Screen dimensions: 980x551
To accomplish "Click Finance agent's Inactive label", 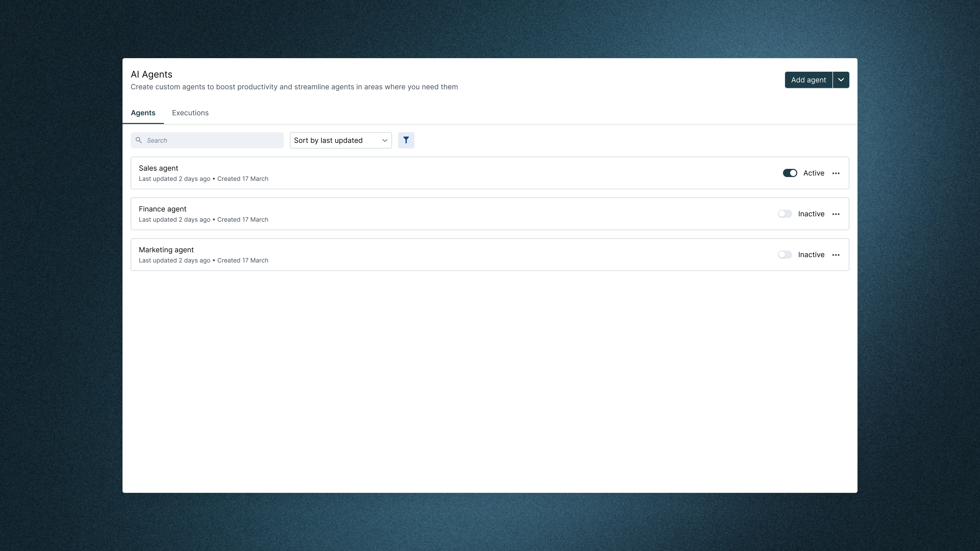I will point(811,214).
